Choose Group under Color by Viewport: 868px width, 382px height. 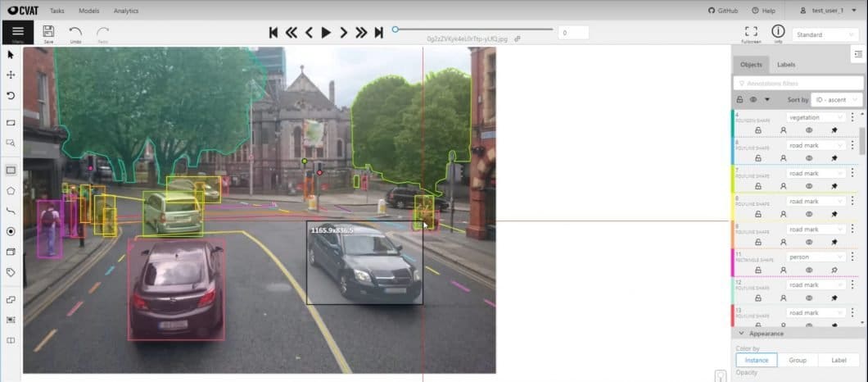pos(797,360)
